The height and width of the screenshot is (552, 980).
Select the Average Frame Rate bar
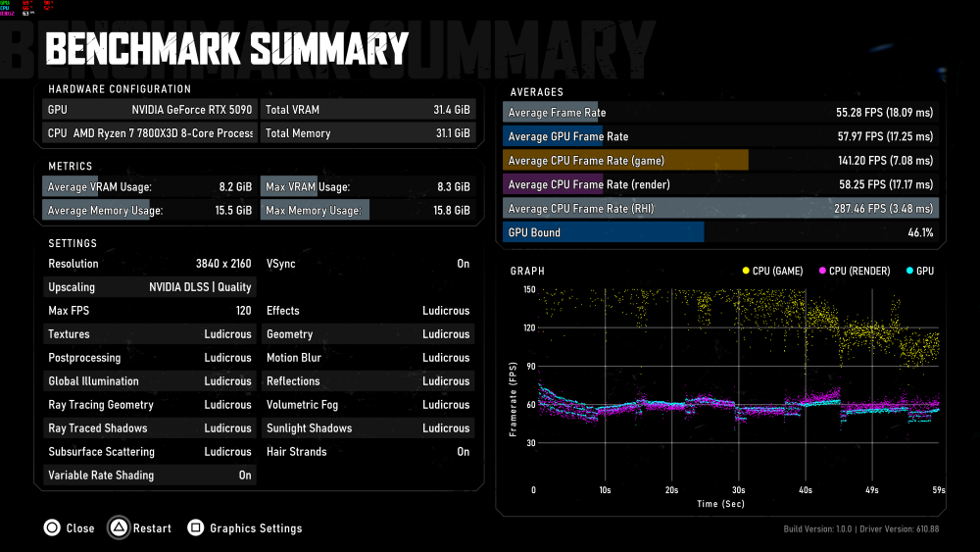(x=720, y=113)
